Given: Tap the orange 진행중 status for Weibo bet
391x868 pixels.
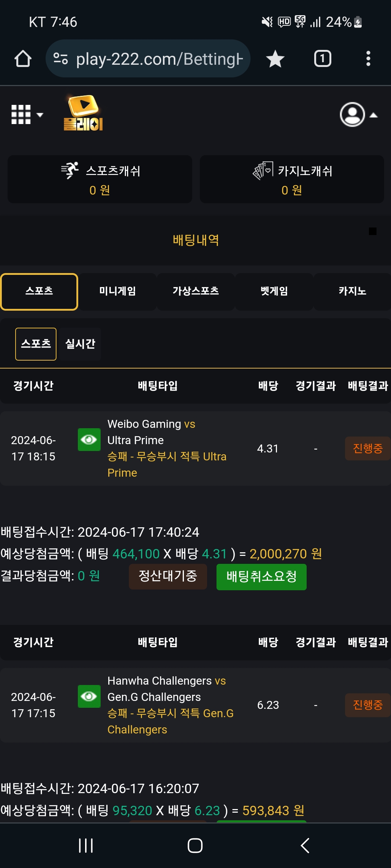Looking at the screenshot, I should [367, 448].
